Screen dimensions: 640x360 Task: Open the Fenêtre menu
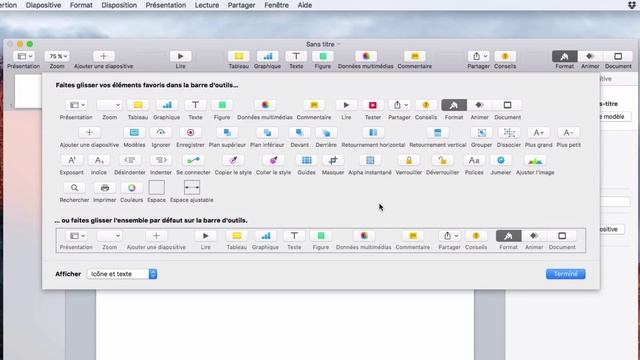[276, 5]
